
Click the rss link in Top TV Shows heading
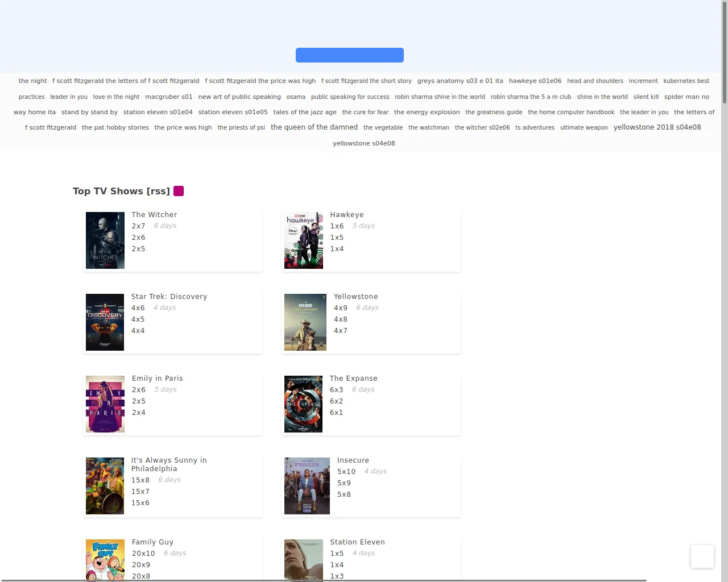[x=158, y=191]
